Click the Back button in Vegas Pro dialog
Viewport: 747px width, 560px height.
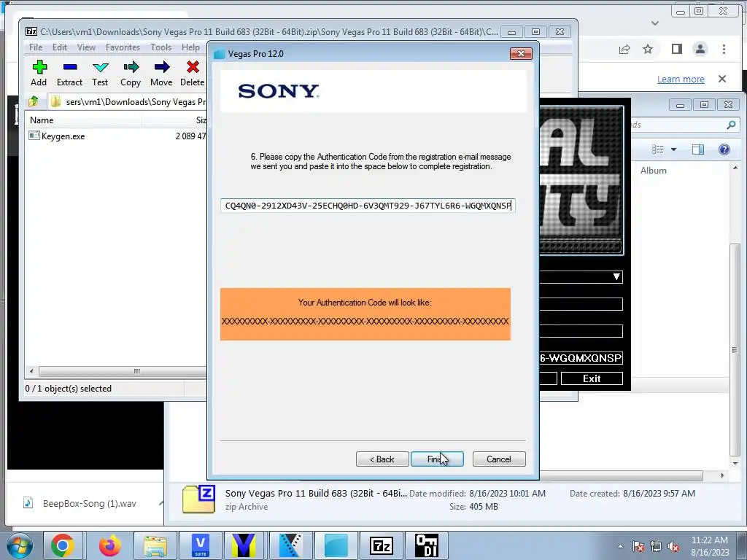[x=382, y=459]
